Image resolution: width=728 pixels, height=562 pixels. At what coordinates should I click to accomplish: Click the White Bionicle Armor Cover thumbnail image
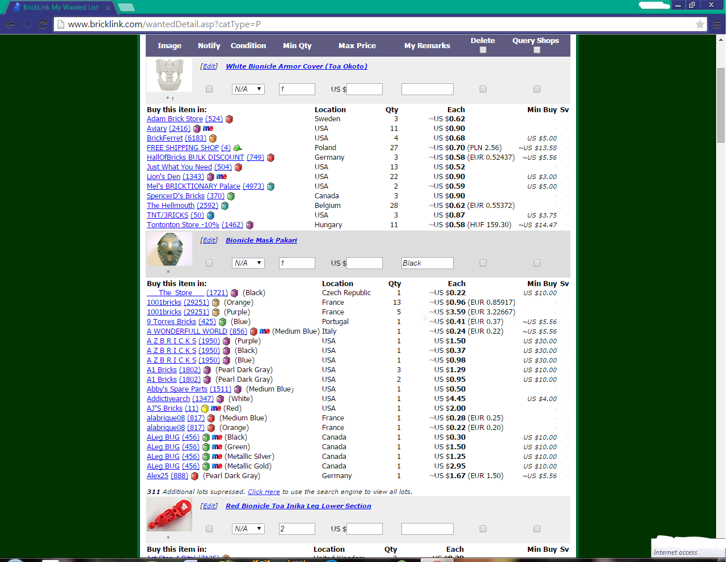click(170, 75)
